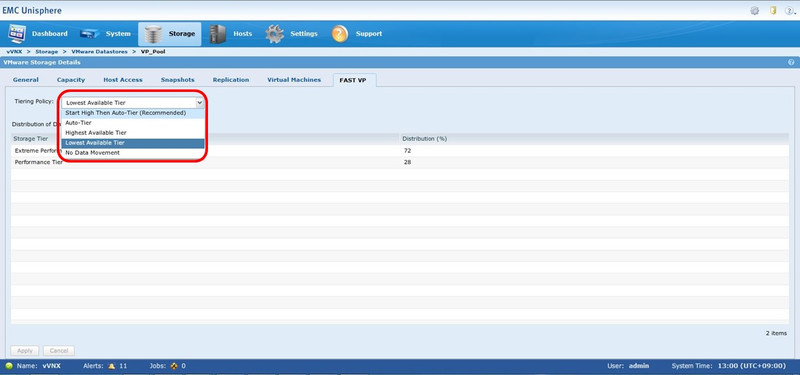
Task: Open the Dashboard section icon
Action: coord(17,34)
